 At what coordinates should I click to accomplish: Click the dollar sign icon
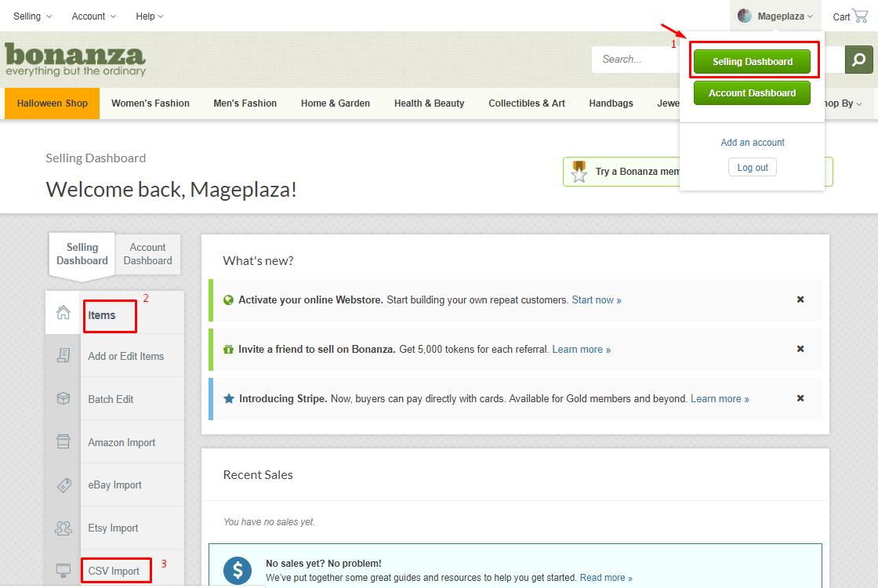(238, 571)
